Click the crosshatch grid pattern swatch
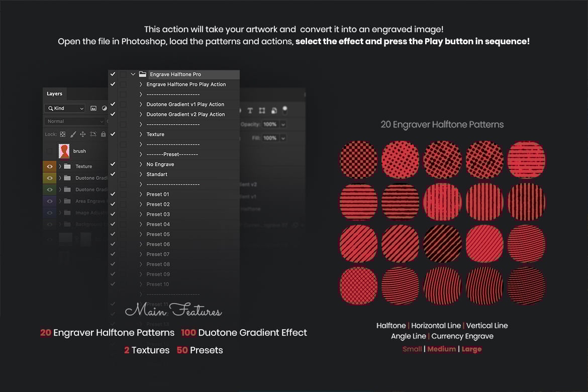Viewport: 588px width, 392px height. [358, 285]
